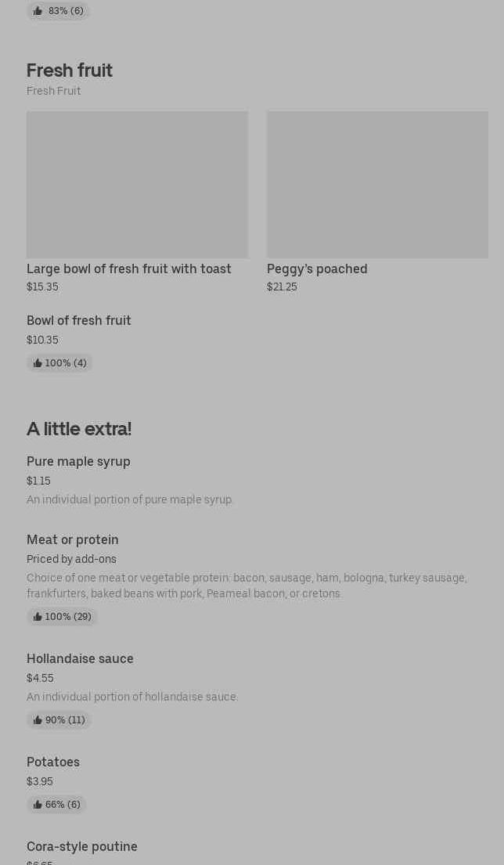Viewport: 504px width, 865px height.
Task: Click the A little extra! section heading
Action: tap(79, 429)
